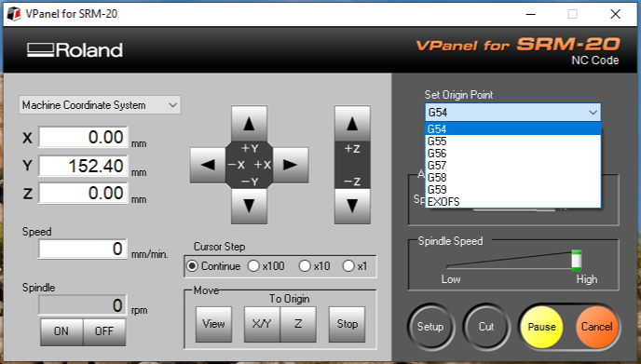Choose G57 from origin list
641x364 pixels.
click(x=513, y=166)
